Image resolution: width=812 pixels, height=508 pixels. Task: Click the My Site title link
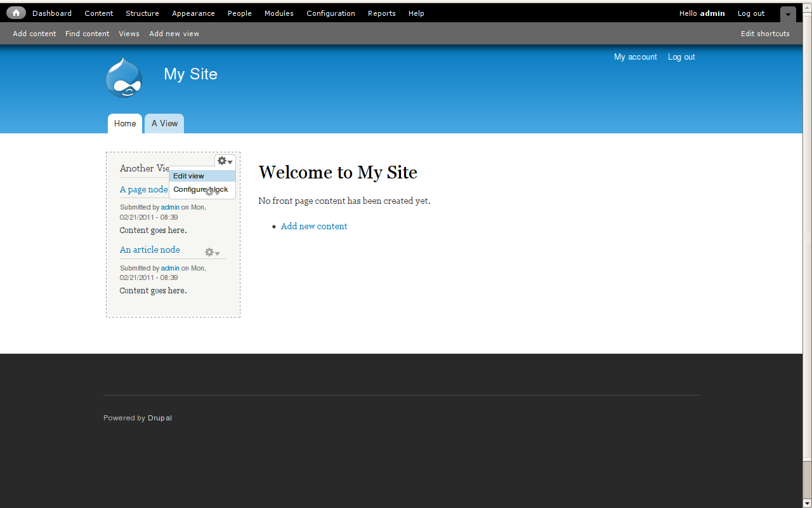tap(190, 74)
